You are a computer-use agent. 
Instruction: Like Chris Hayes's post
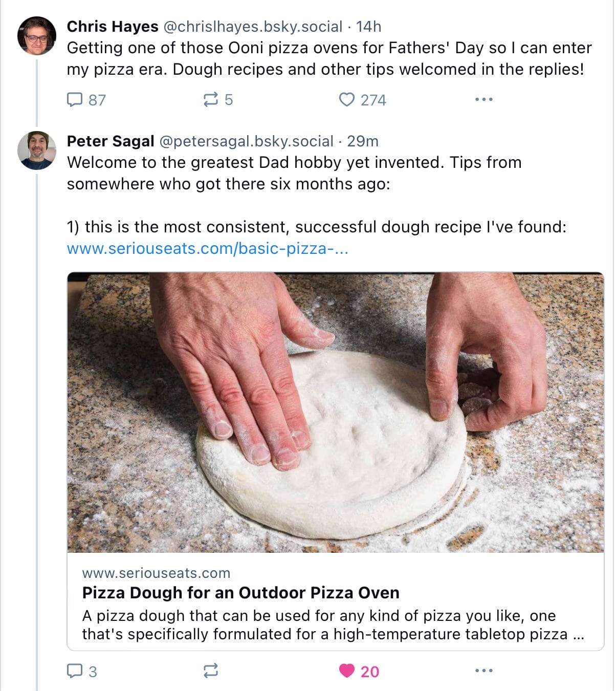[347, 99]
